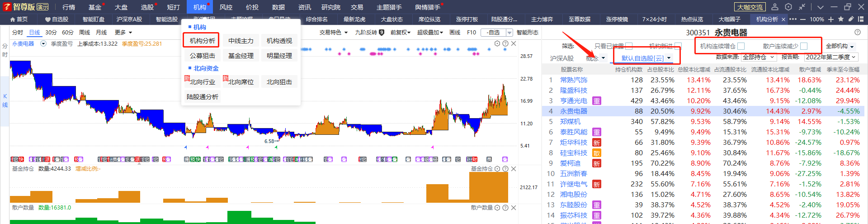Select 机构分析 in the 机构 dropdown menu
The width and height of the screenshot is (868, 224).
[x=202, y=41]
